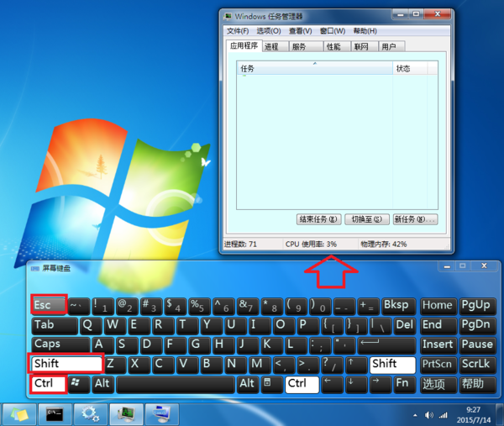
Task: Toggle the right Alt key
Action: pyautogui.click(x=247, y=384)
